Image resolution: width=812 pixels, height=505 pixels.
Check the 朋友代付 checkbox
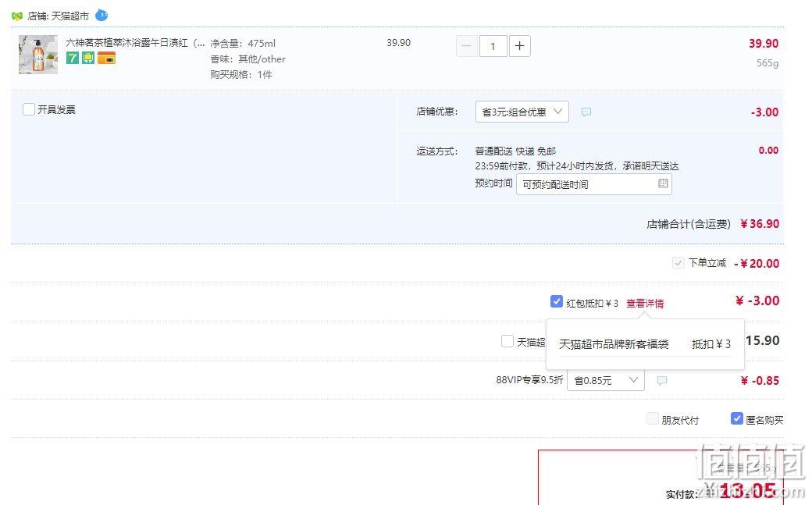(x=653, y=418)
